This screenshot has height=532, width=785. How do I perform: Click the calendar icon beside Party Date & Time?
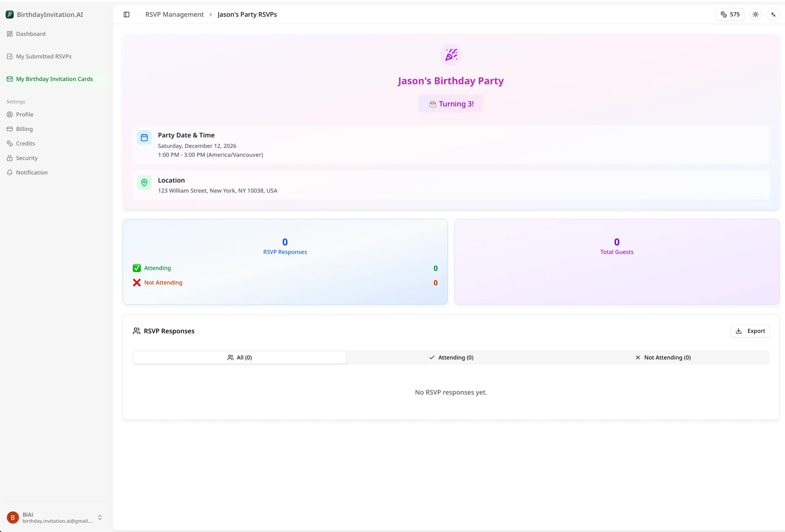(x=144, y=137)
